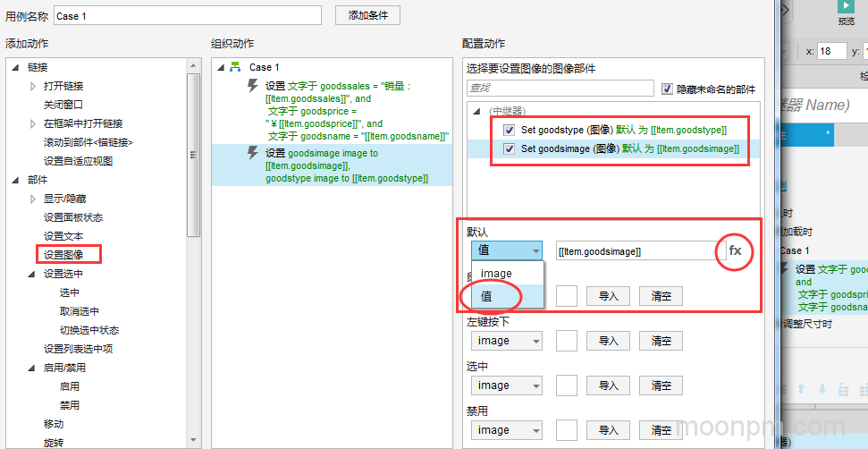Click the move down arrow icon
Screen dimensions: 868x449
(823, 389)
